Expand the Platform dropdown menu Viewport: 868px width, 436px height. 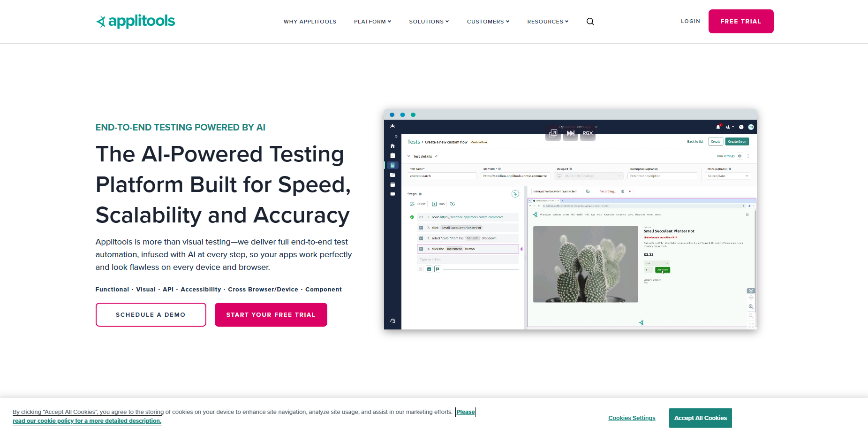372,22
